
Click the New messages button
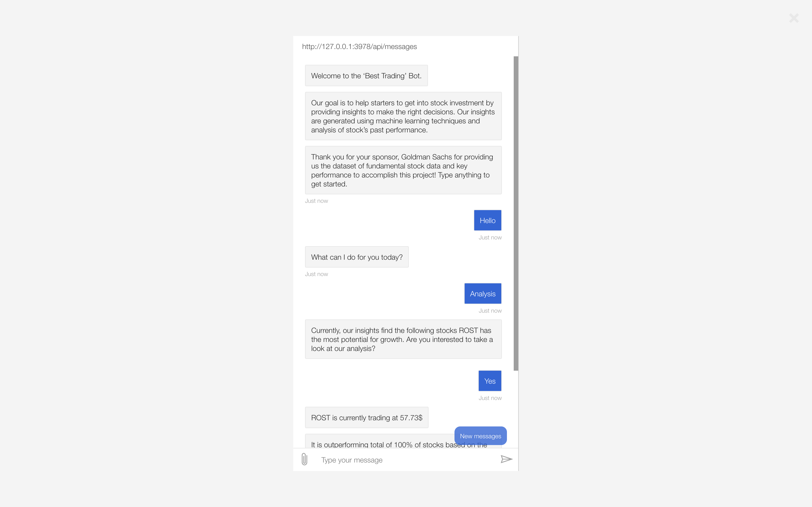480,436
